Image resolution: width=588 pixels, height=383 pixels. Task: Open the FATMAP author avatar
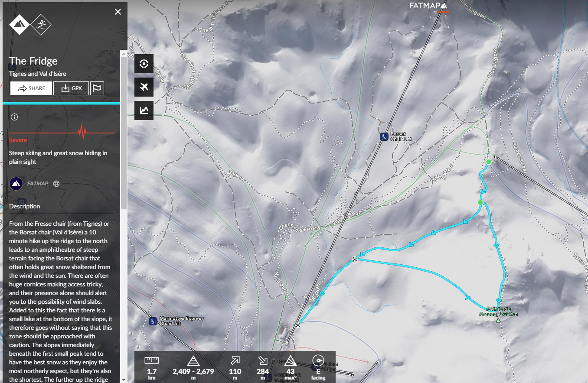click(16, 184)
